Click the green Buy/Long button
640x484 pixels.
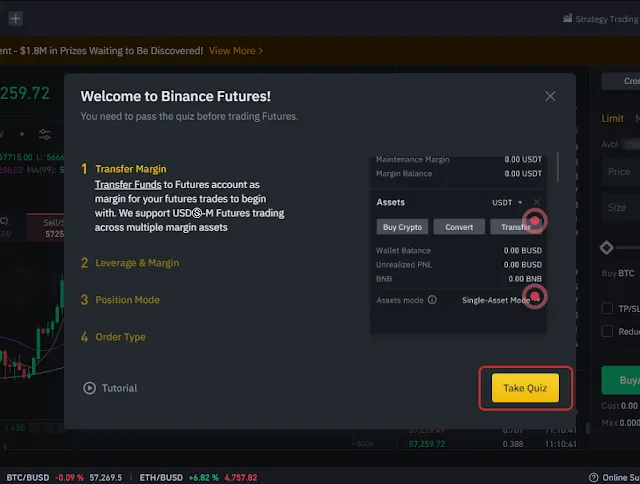click(x=621, y=380)
